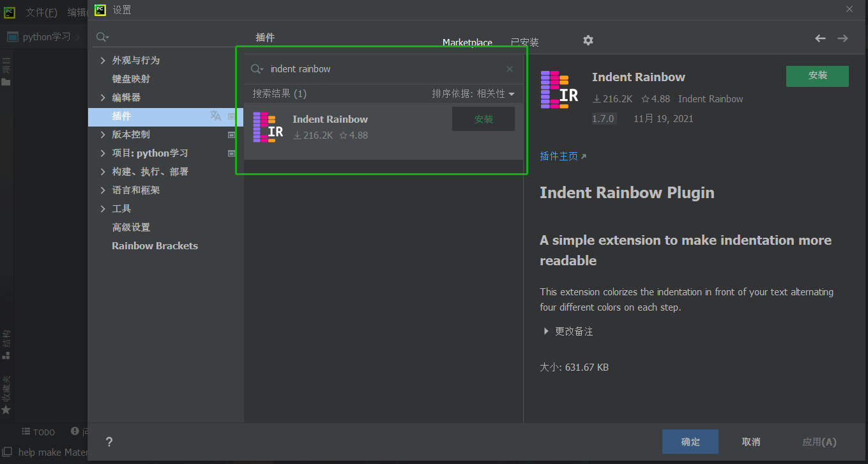Open the 项目 tool window in PyCharm sidebar
Viewport: 868px width, 464px height.
pyautogui.click(x=6, y=70)
